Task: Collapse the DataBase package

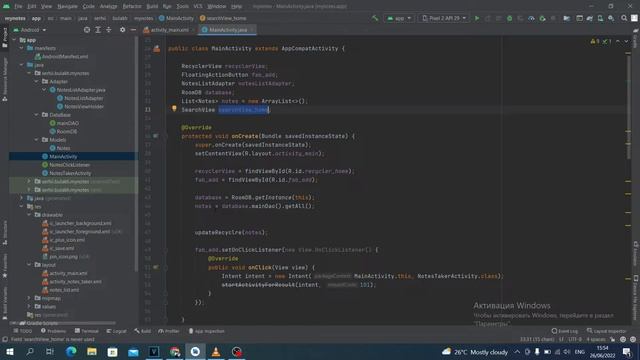Action: coord(37,115)
